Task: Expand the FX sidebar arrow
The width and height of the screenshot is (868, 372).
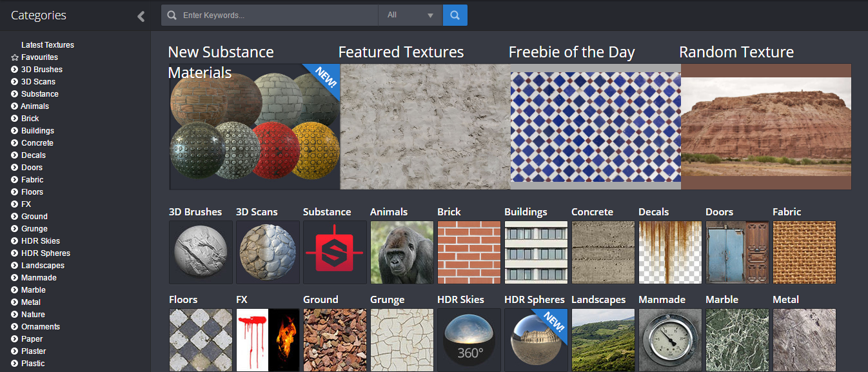Action: (14, 204)
